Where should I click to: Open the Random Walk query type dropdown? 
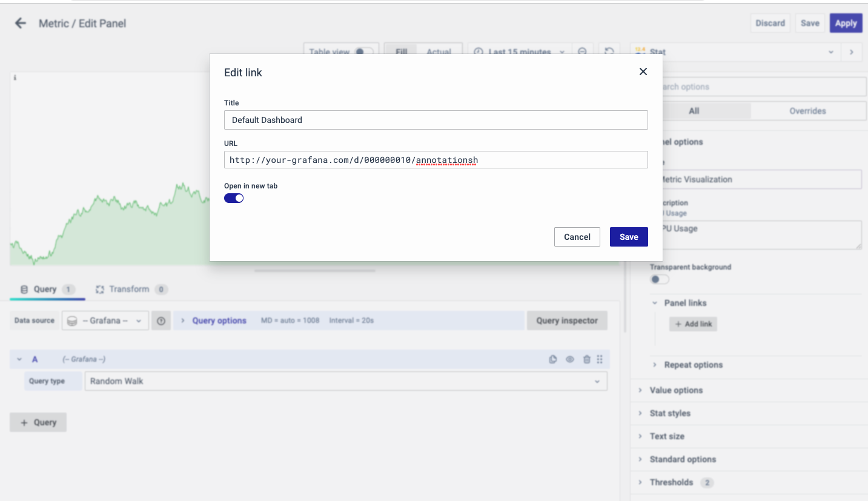click(x=345, y=381)
